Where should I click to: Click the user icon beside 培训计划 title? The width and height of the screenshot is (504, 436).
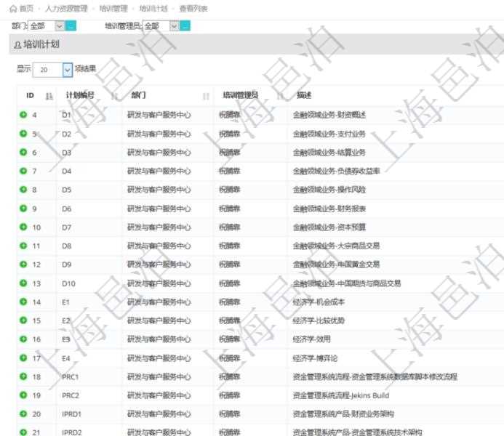[x=17, y=45]
